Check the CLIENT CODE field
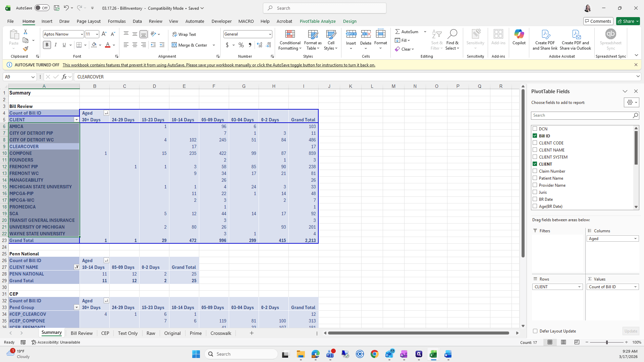The width and height of the screenshot is (644, 362). tap(535, 143)
